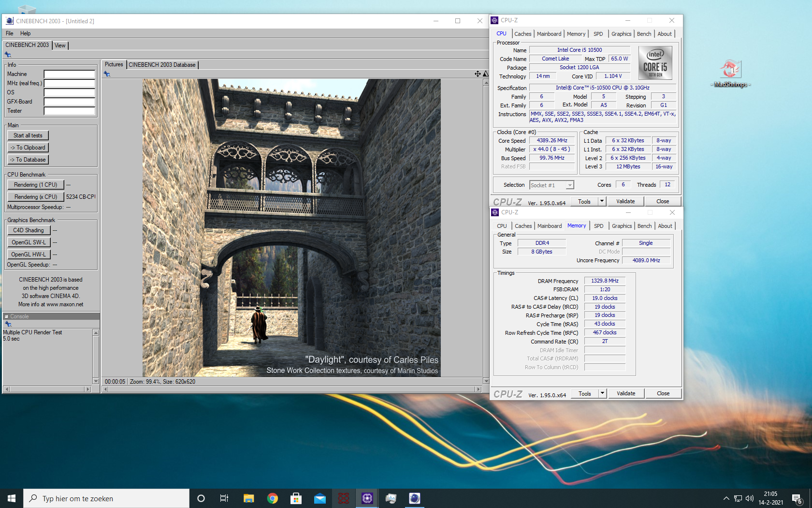Run the OpenGL SW-L benchmark

pyautogui.click(x=29, y=242)
